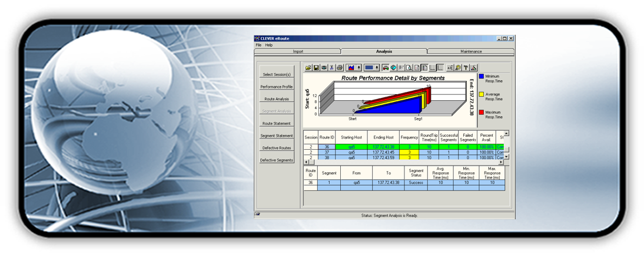This screenshot has height=257, width=644.
Task: Toggle the legend list icon
Action: click(424, 67)
